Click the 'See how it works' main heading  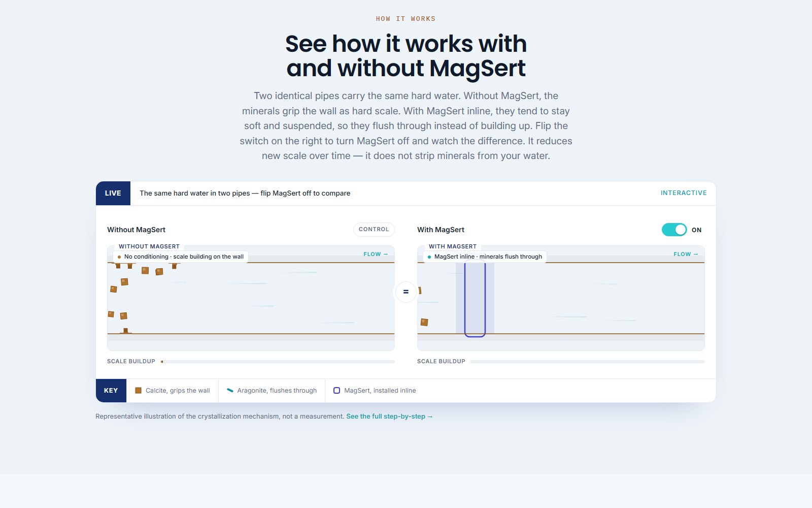coord(406,56)
